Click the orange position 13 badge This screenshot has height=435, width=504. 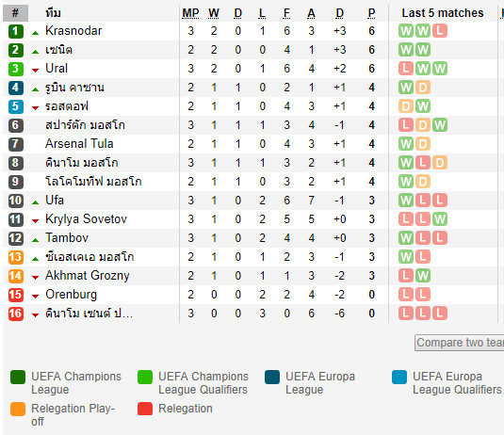15,257
